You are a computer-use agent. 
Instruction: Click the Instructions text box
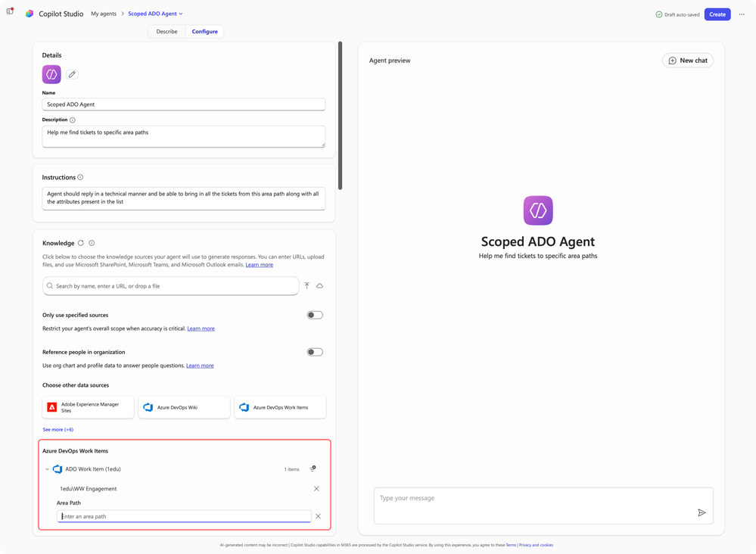pos(184,198)
